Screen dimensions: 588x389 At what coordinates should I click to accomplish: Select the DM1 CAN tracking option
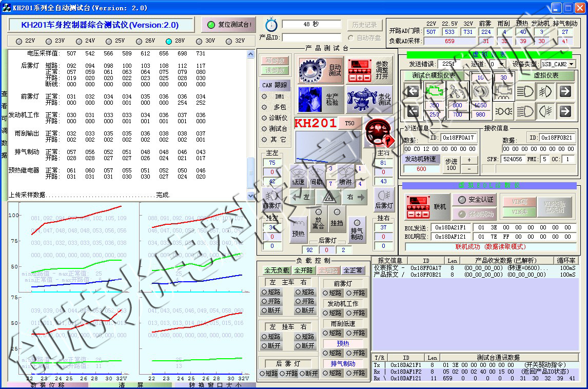click(264, 96)
